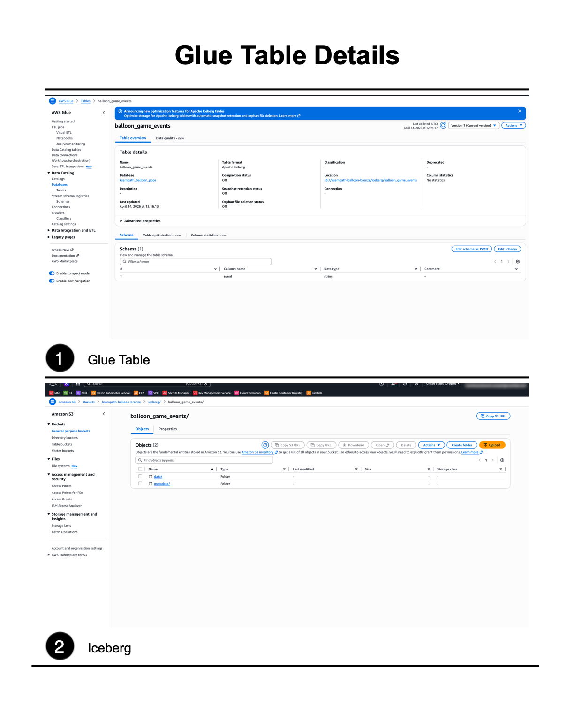Screen dimensions: 574x728
Task: Click Edit schema as JSON button
Action: tap(471, 249)
